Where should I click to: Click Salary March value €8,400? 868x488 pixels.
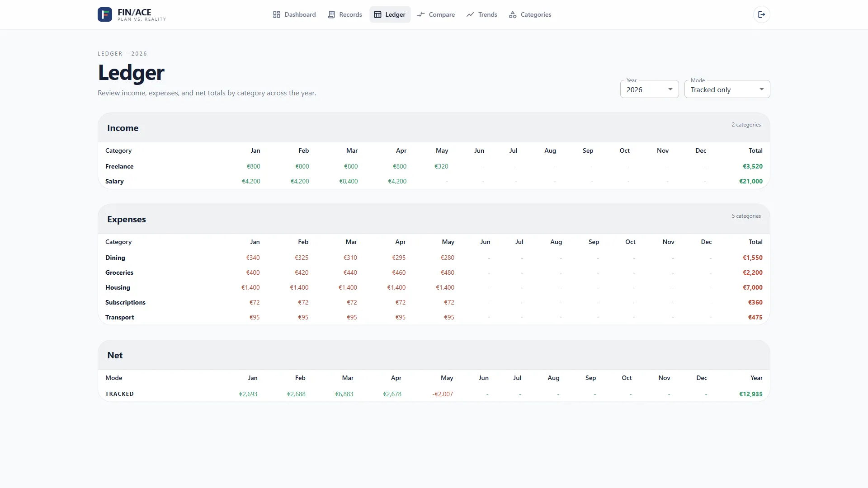click(349, 181)
